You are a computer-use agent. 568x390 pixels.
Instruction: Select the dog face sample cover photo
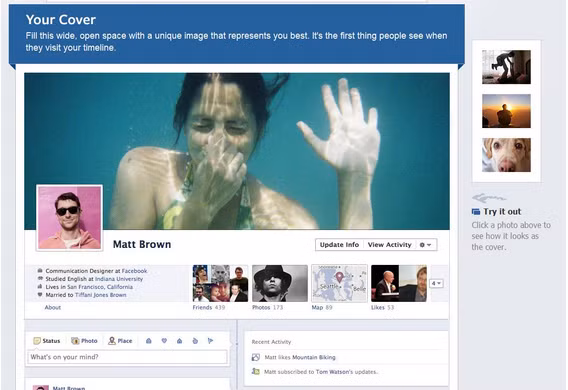click(x=506, y=155)
